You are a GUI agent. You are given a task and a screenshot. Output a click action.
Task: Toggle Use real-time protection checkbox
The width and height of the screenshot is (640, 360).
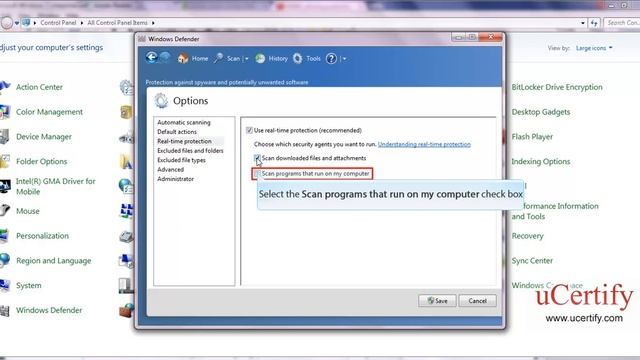click(249, 130)
